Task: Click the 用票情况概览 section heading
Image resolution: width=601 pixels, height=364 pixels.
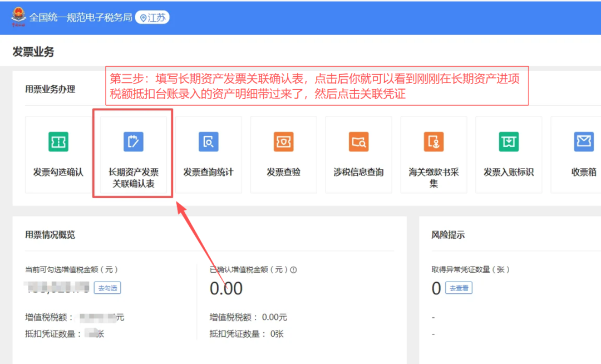Action: [x=50, y=234]
